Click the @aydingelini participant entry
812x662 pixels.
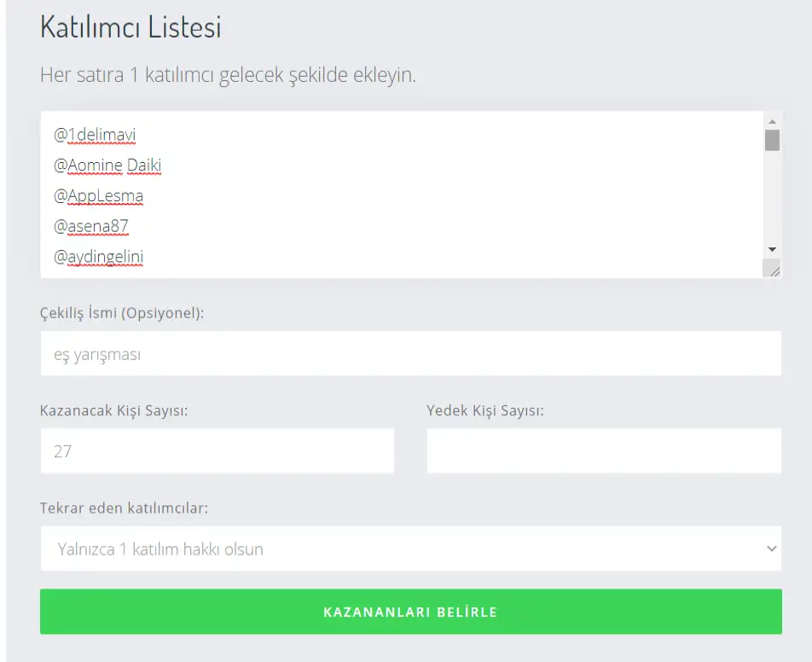pos(98,257)
